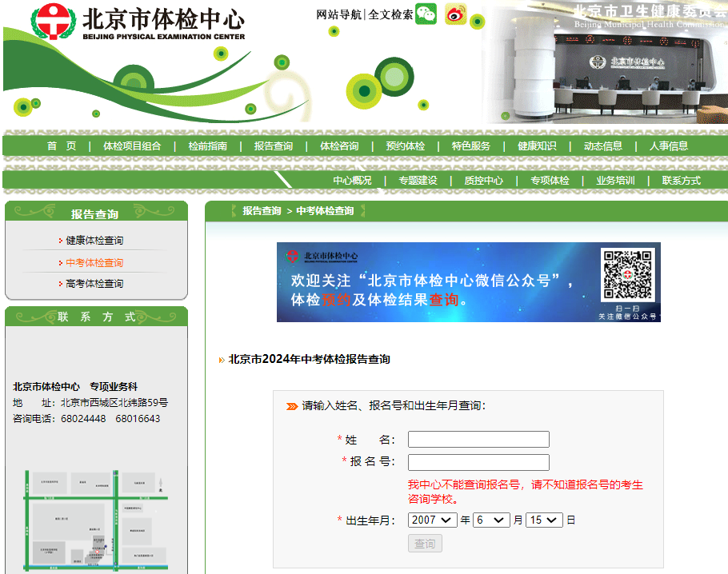Open 联系方式 in the secondary menu
728x574 pixels.
[682, 181]
